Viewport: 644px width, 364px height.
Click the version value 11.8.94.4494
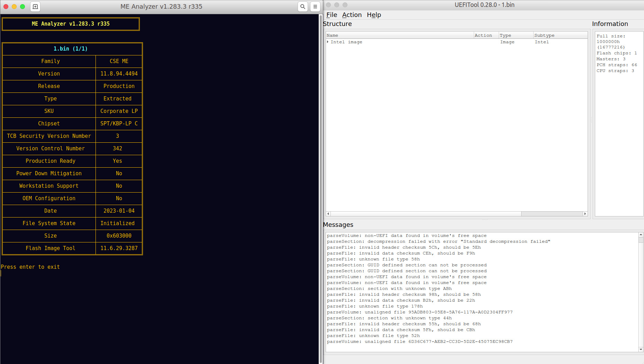[x=119, y=74]
